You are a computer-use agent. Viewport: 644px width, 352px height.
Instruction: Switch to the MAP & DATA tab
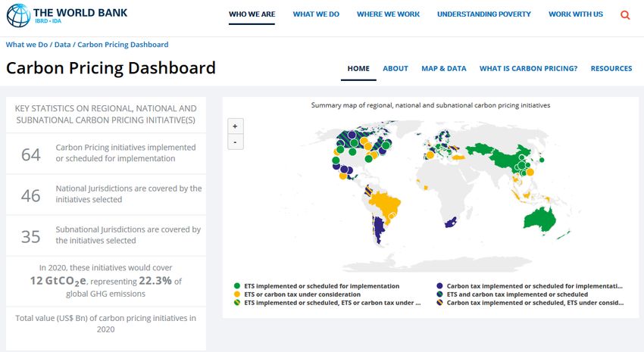tap(444, 69)
